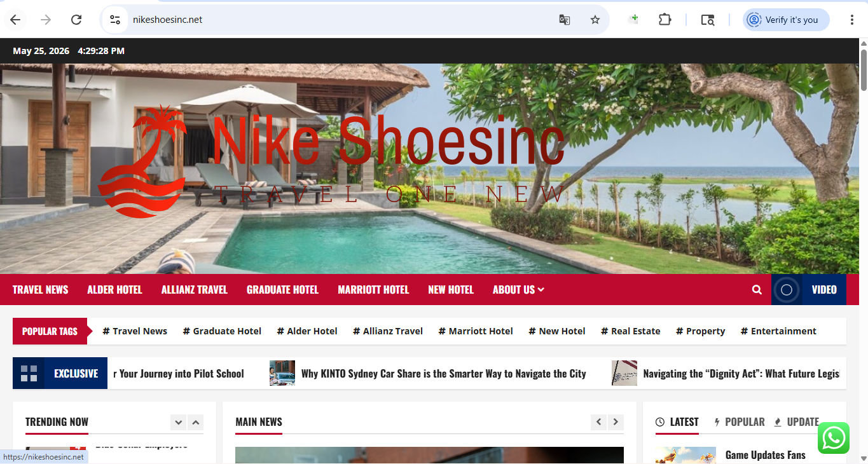The width and height of the screenshot is (868, 464).
Task: Click the Verify it's you button
Action: [x=787, y=20]
